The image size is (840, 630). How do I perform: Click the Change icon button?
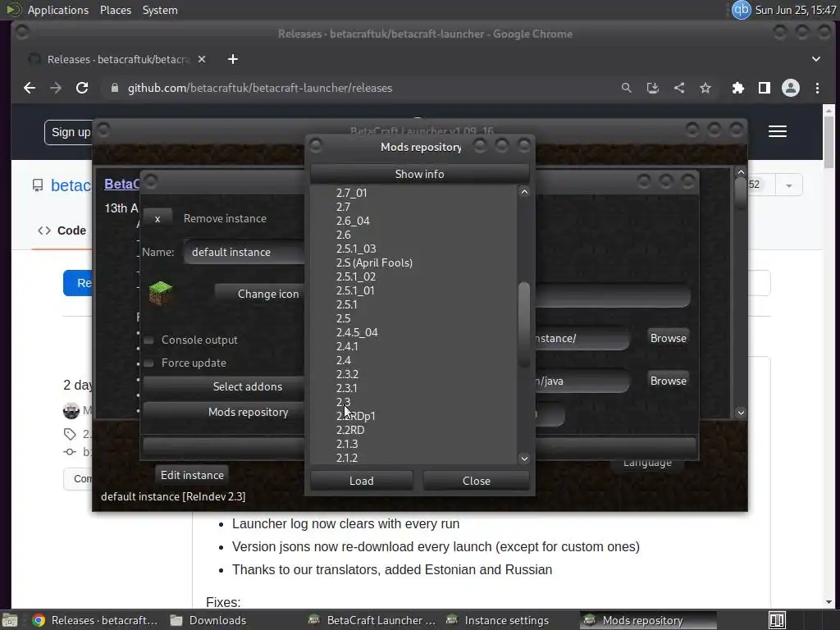(x=260, y=294)
